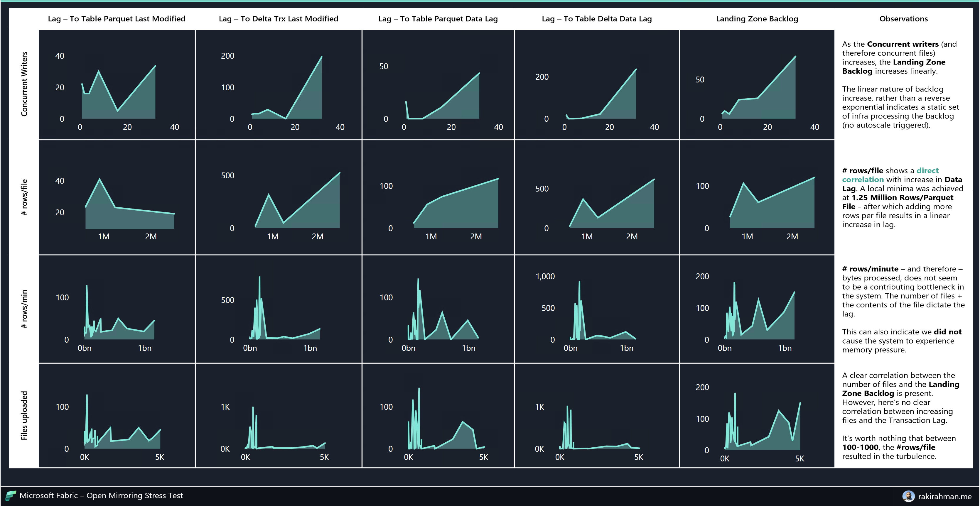This screenshot has height=506, width=980.
Task: Click the 'Files uploaded' row label
Action: [24, 415]
